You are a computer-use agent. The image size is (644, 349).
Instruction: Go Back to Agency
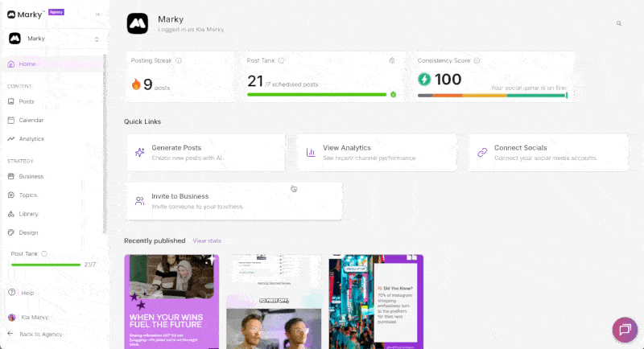(40, 334)
